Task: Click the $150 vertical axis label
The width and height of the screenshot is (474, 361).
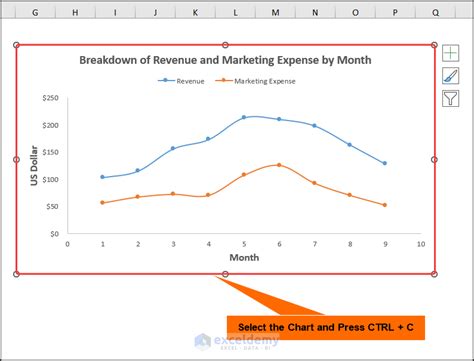Action: coord(50,152)
